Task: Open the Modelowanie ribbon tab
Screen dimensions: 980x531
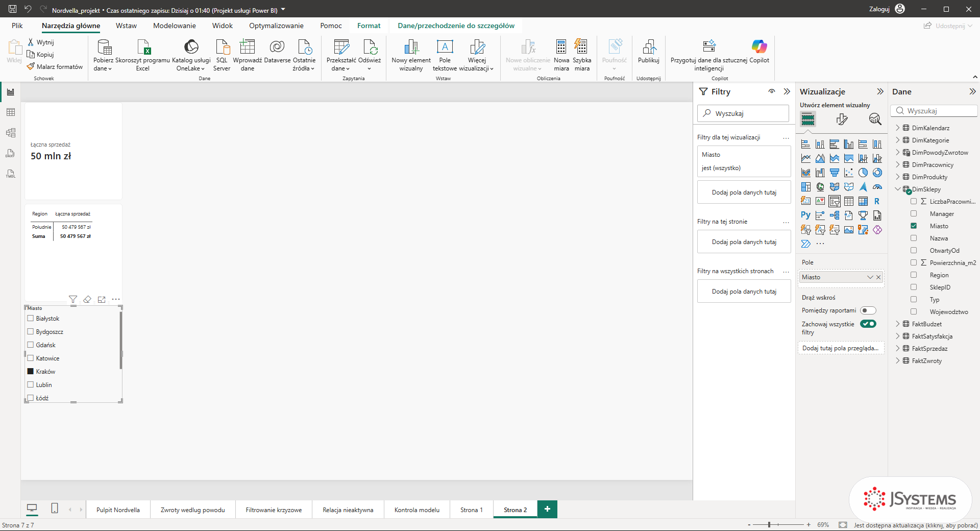Action: [175, 26]
